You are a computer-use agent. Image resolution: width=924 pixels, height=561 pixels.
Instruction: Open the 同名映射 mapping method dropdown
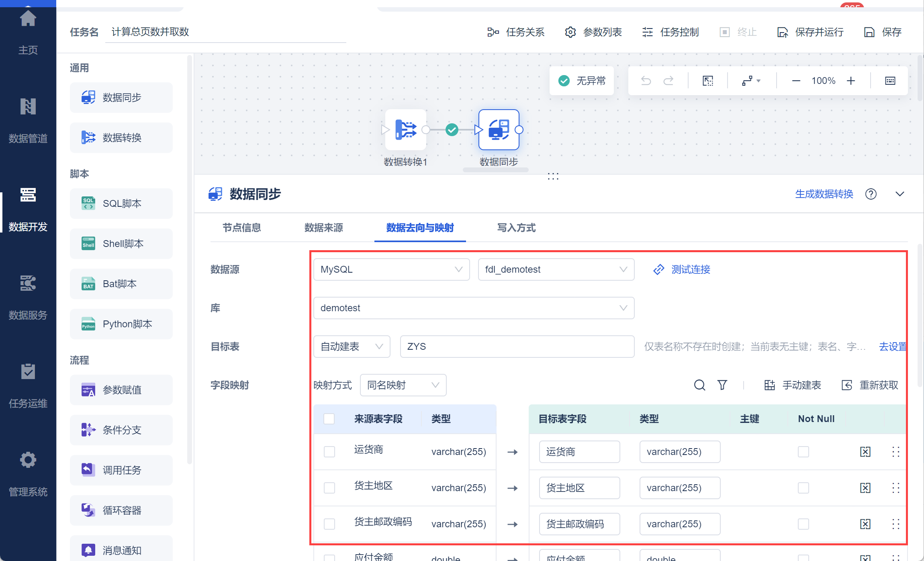pyautogui.click(x=403, y=385)
